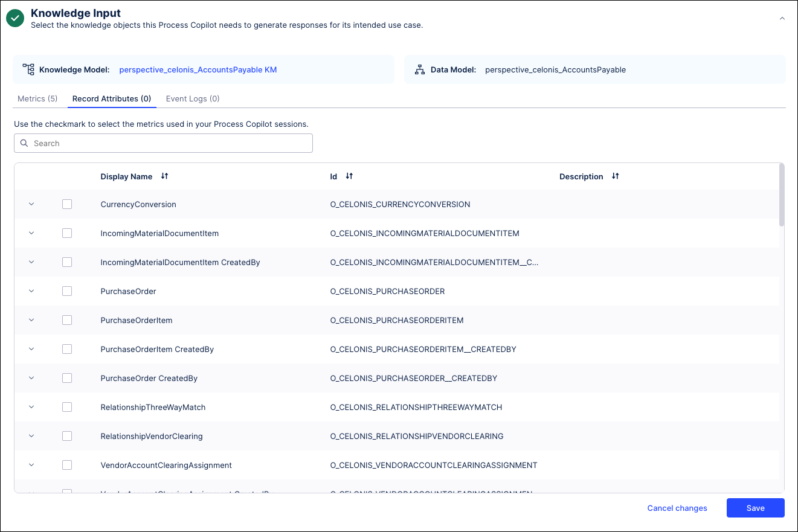Click the Display Name column header

click(126, 176)
